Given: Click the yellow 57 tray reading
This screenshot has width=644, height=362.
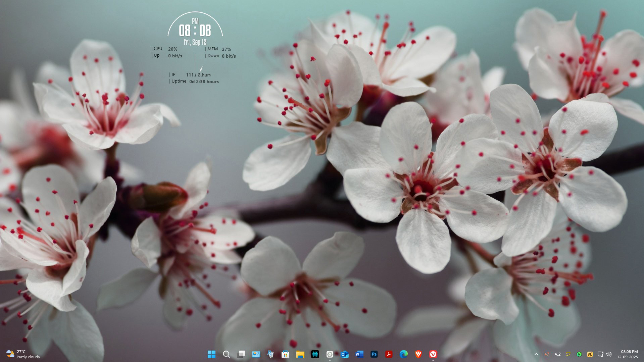Looking at the screenshot, I should 568,354.
